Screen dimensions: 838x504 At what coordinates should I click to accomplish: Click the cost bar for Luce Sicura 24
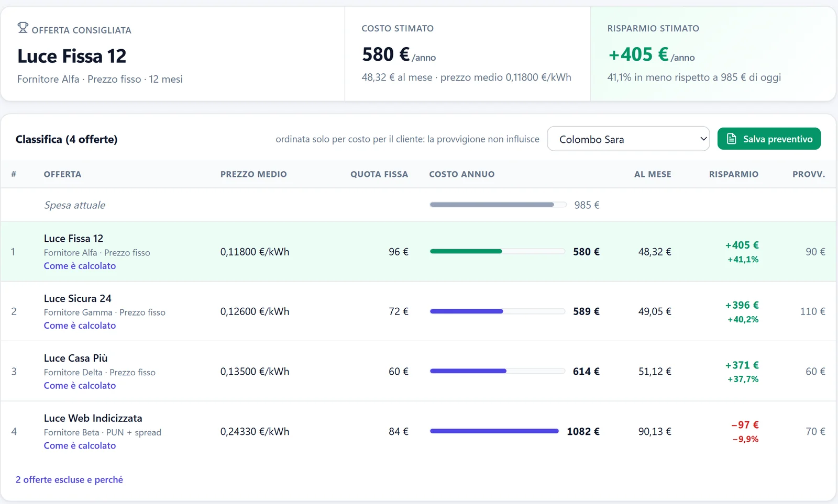click(x=498, y=311)
